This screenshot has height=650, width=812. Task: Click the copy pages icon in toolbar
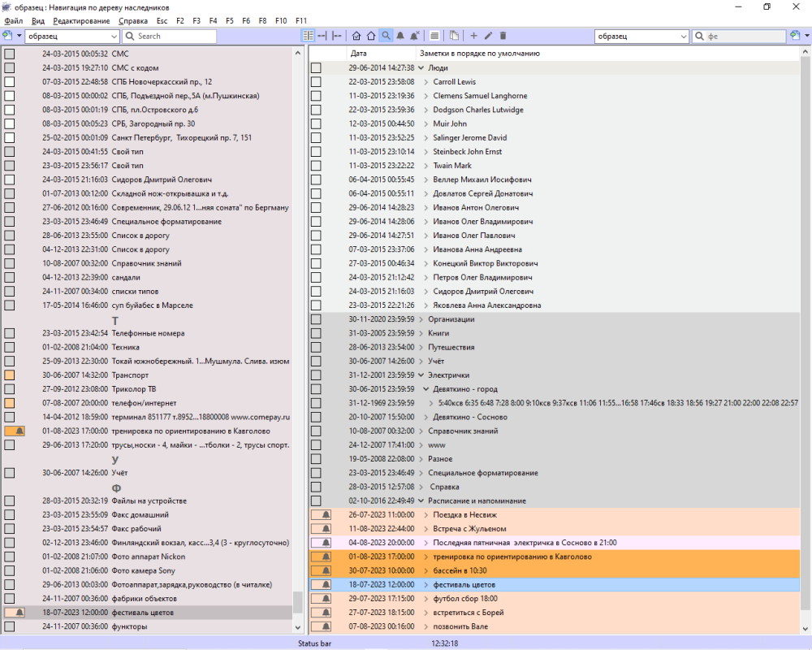(x=454, y=36)
